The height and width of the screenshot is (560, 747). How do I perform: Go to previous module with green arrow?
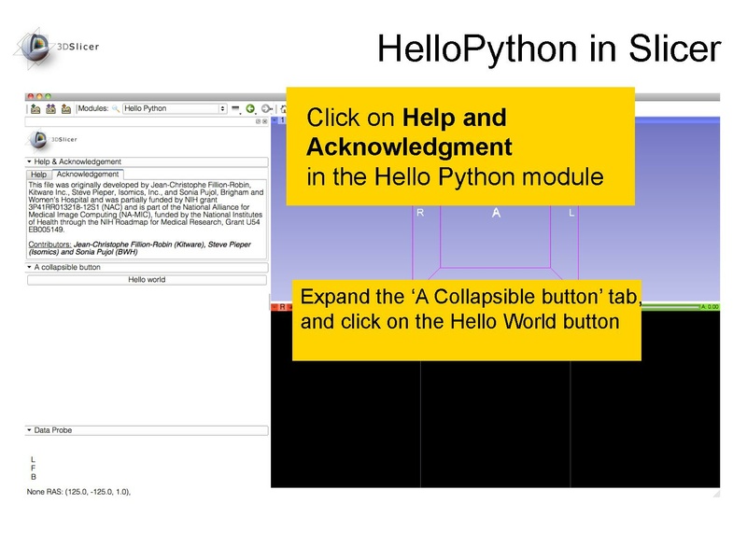(250, 109)
